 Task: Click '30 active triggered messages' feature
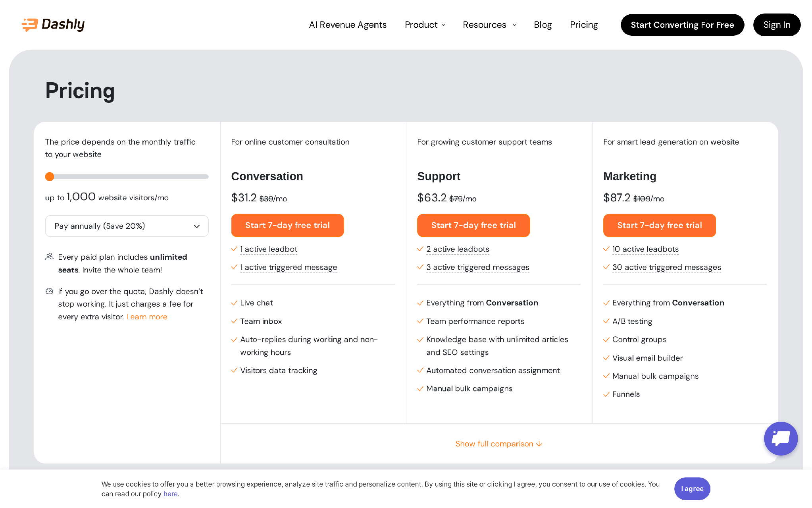point(667,267)
